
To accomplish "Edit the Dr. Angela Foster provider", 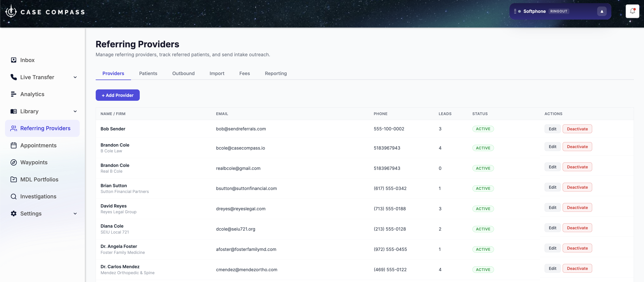I will click(x=552, y=248).
